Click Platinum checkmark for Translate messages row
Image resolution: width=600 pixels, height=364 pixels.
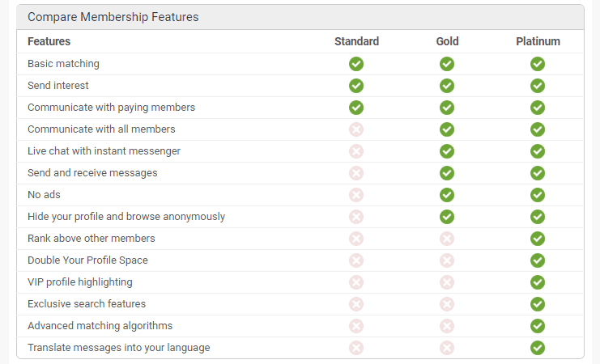coord(538,348)
